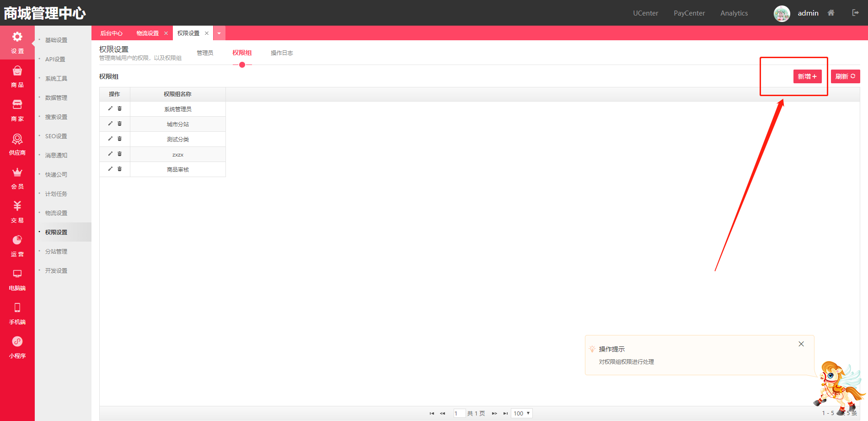Image resolution: width=868 pixels, height=421 pixels.
Task: Close the 操作提示 tip box
Action: pos(801,344)
